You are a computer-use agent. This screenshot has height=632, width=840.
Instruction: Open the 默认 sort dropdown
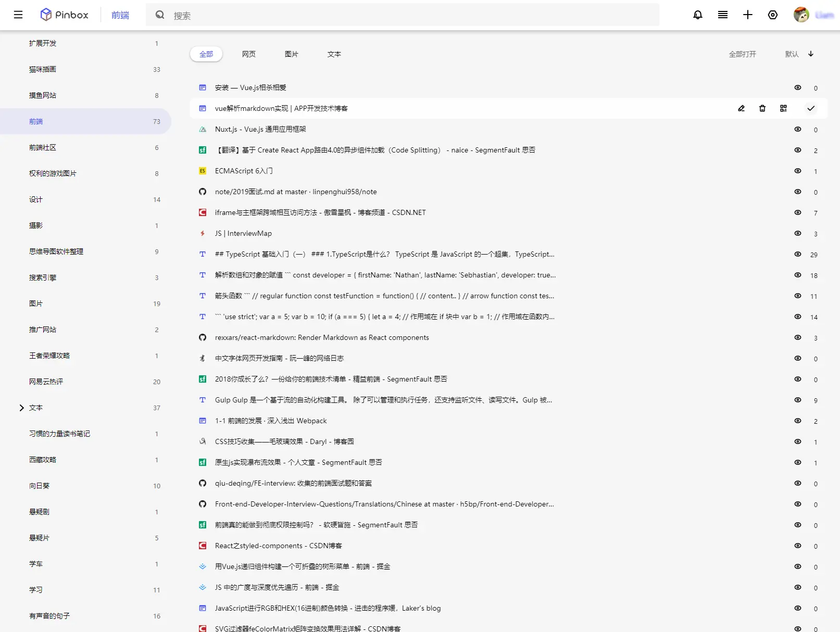click(x=792, y=54)
